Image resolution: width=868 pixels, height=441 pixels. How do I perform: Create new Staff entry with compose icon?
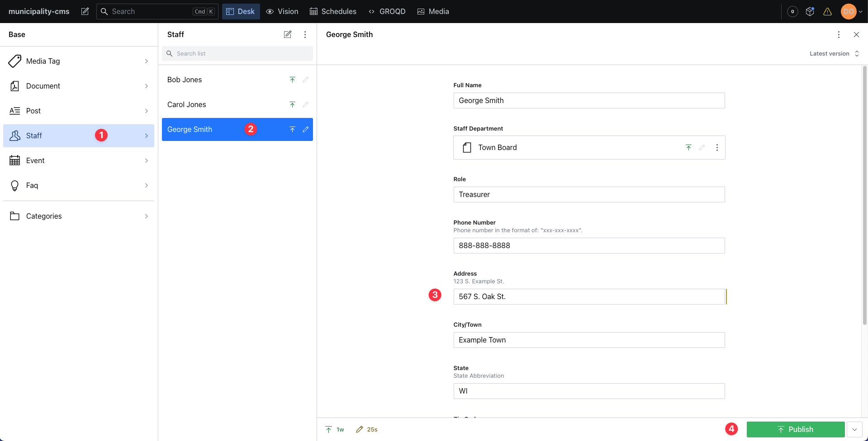coord(288,34)
